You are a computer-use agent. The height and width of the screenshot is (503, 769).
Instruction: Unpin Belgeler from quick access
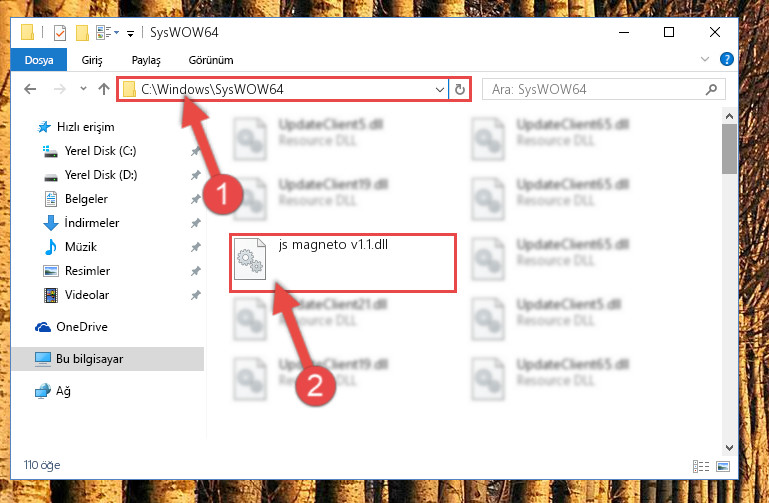(196, 199)
